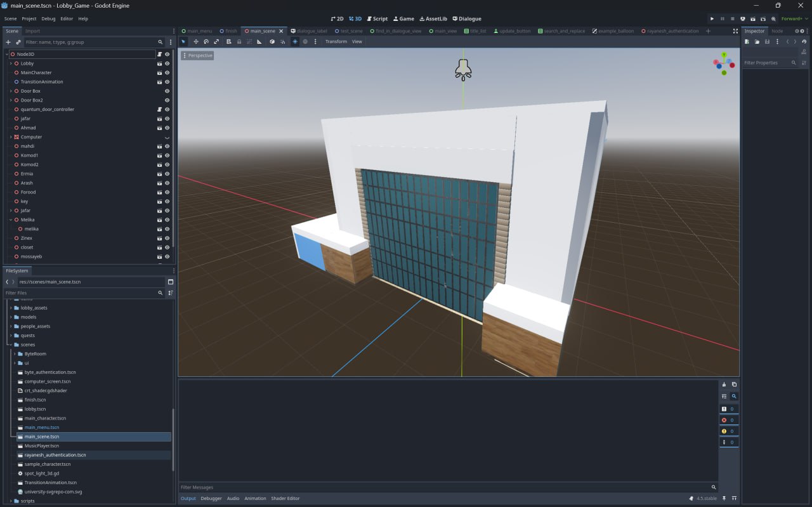Screen dimensions: 812x507
Task: Switch to the Node dock tab
Action: [776, 31]
